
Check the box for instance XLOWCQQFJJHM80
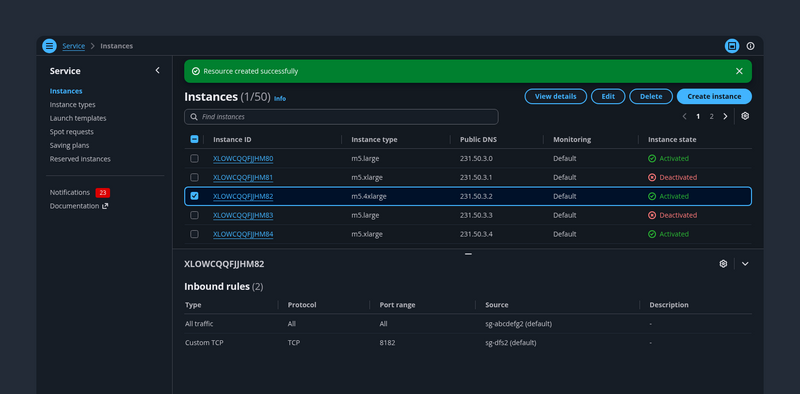[x=194, y=159]
